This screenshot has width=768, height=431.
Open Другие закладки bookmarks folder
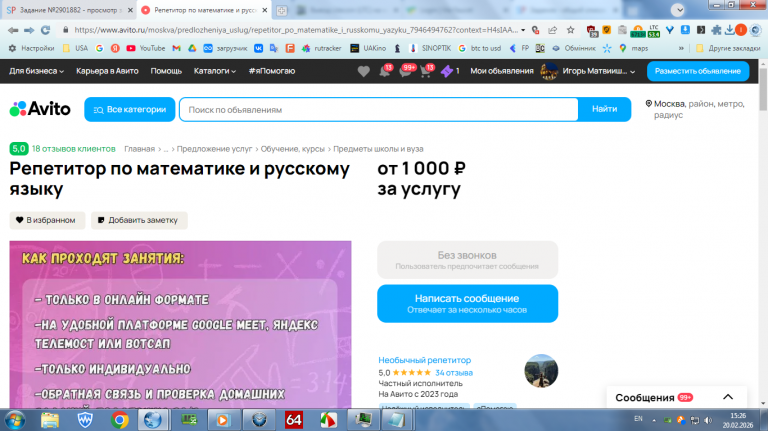[728, 48]
